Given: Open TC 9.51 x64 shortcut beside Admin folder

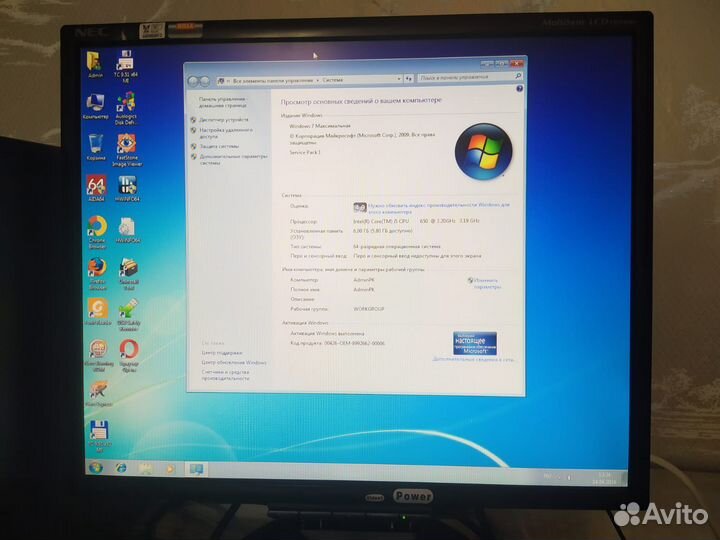Looking at the screenshot, I should [126, 66].
